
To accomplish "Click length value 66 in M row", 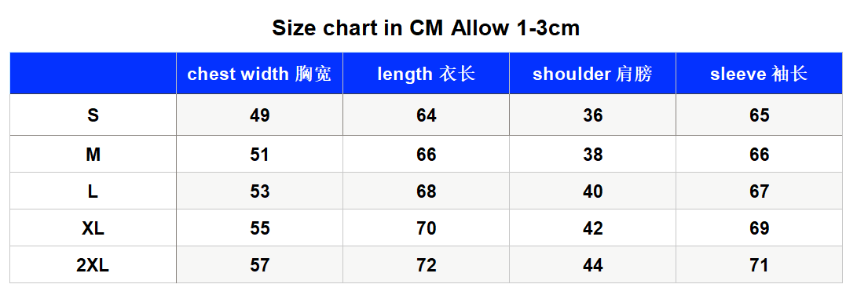I will pyautogui.click(x=427, y=155).
